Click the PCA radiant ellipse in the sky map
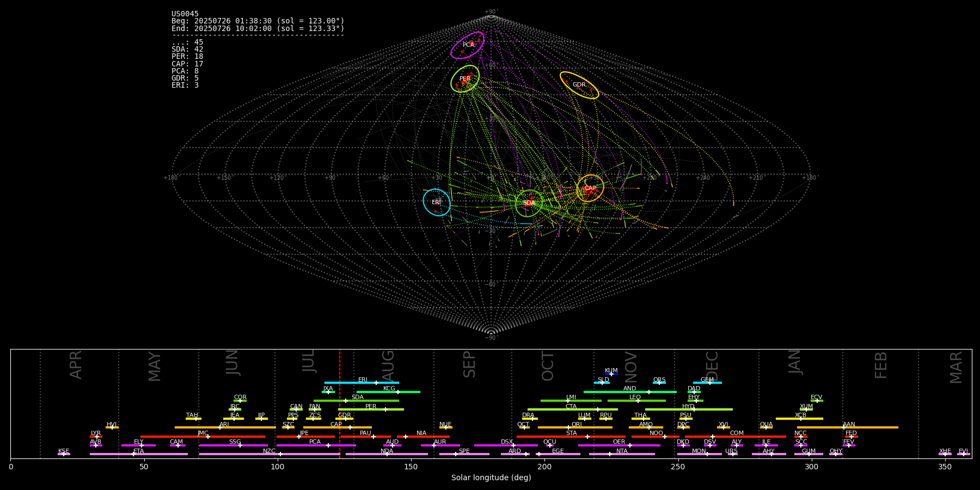The width and height of the screenshot is (980, 490). click(467, 45)
